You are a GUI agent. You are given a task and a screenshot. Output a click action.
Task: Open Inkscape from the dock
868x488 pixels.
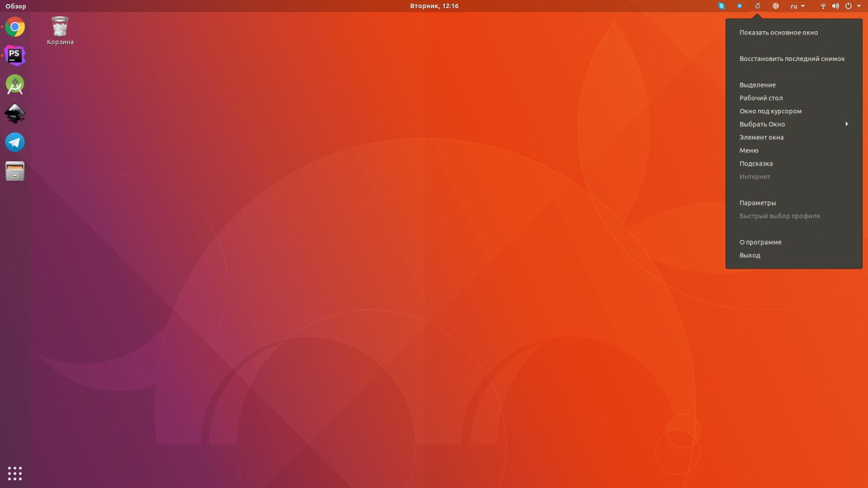(x=15, y=113)
